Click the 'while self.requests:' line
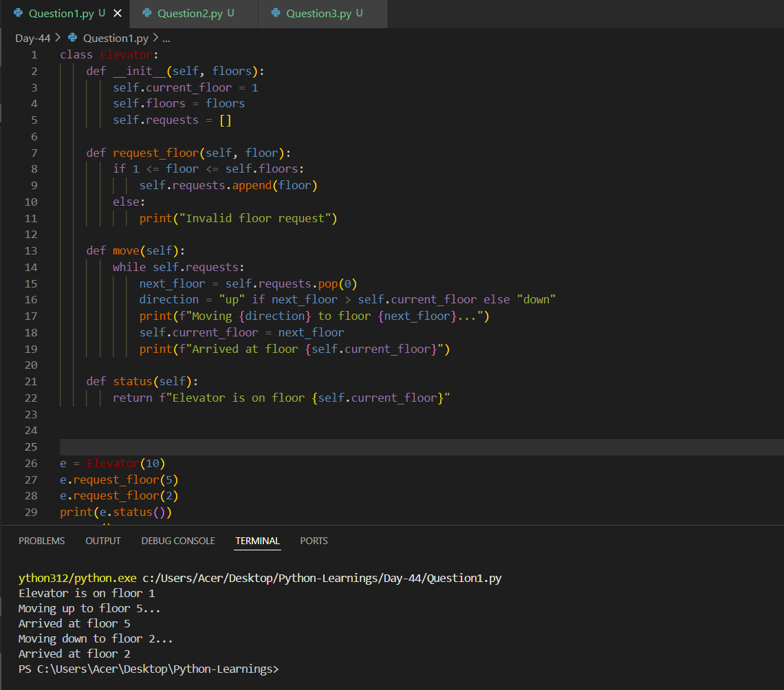Screen dimensions: 784x690 [179, 268]
